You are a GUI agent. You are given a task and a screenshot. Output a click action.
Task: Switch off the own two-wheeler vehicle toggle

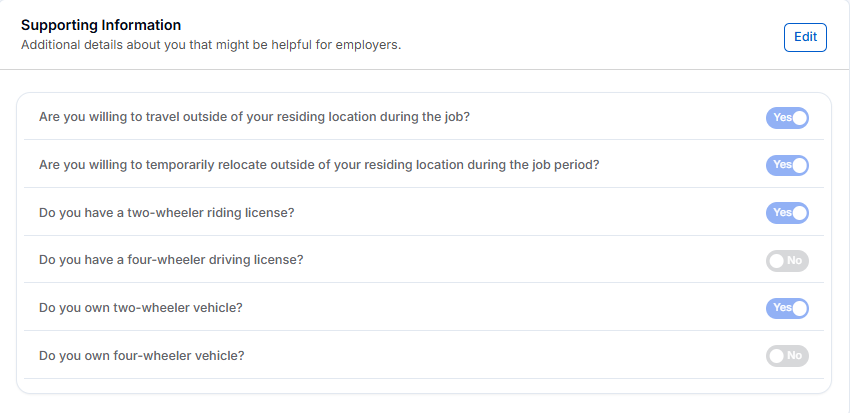pos(787,308)
